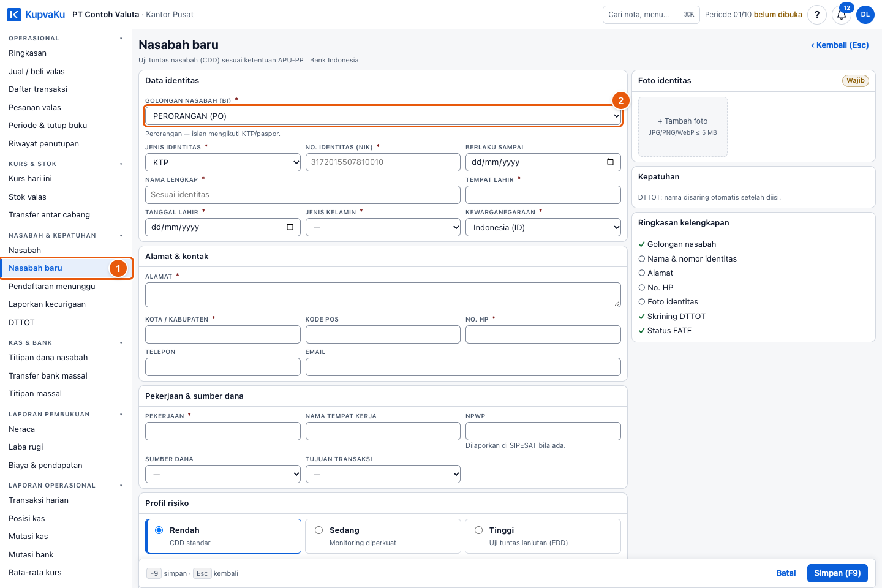The width and height of the screenshot is (882, 588).
Task: Open the Sumber Dana dropdown
Action: point(223,474)
